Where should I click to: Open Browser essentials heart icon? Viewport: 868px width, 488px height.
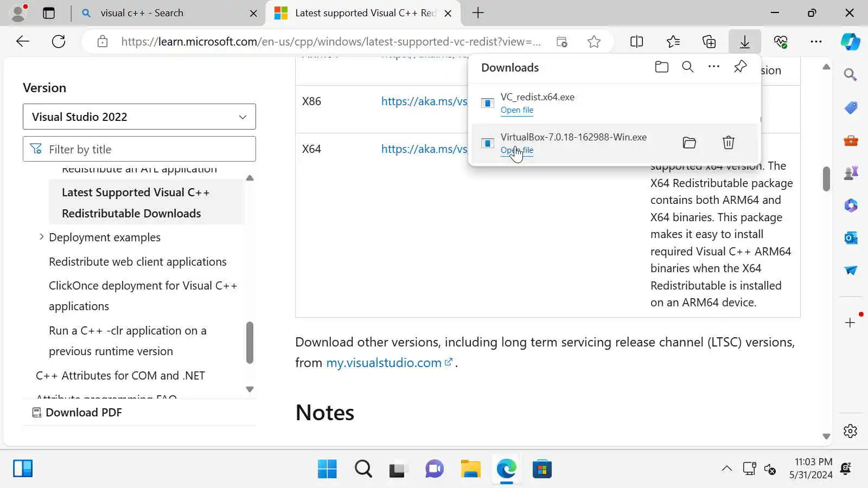pos(781,41)
